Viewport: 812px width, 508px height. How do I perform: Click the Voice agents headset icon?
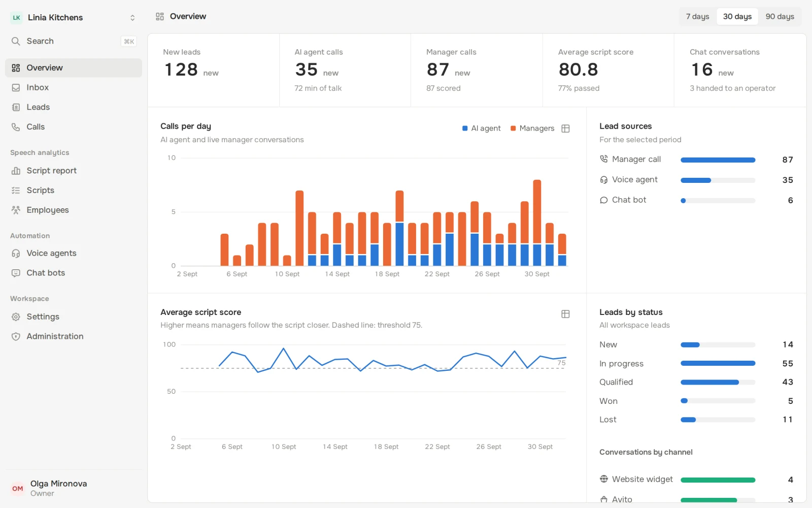click(x=16, y=253)
